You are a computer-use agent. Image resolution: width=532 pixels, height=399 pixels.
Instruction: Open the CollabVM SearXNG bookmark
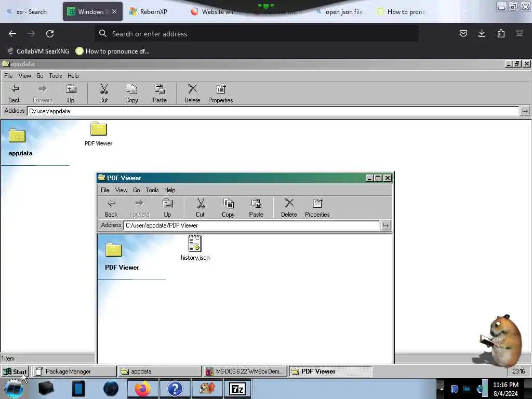[x=38, y=51]
